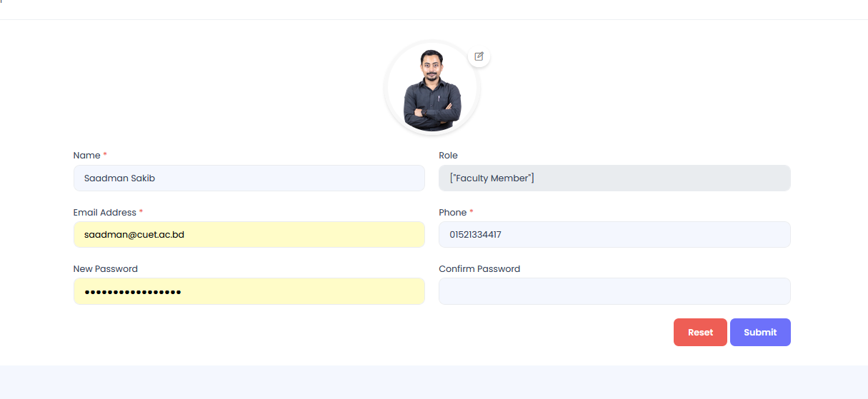Click the "New Password" label
Viewport: 868px width, 399px height.
pyautogui.click(x=105, y=269)
